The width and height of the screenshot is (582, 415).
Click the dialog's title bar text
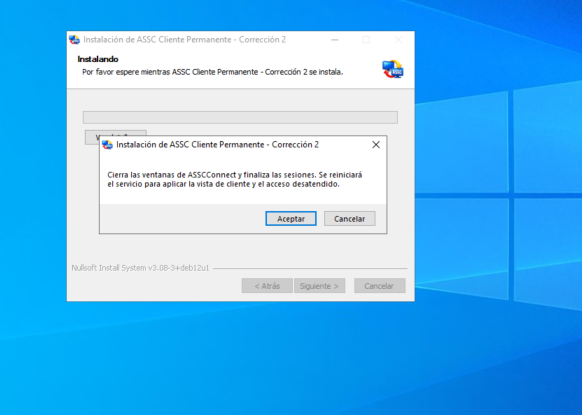point(218,145)
